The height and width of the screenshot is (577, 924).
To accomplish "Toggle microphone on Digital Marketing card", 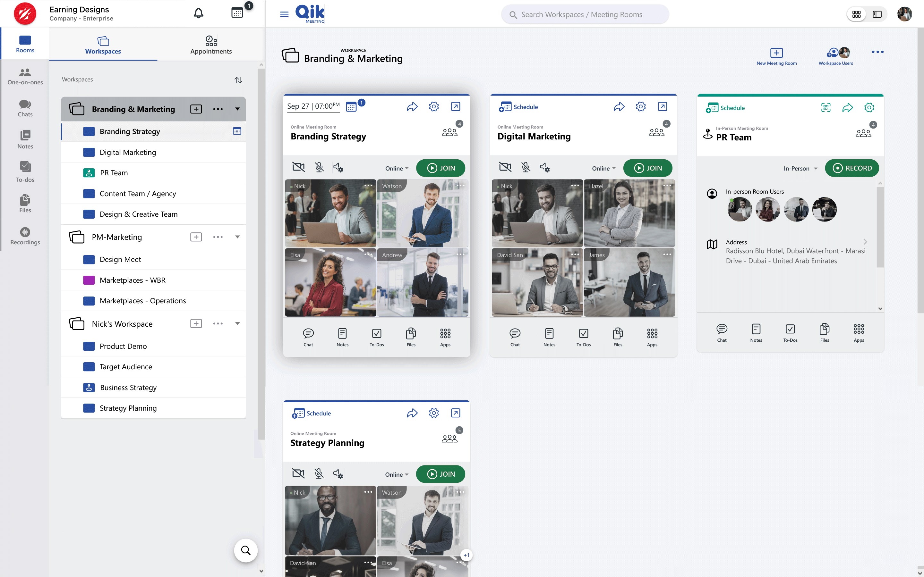I will pyautogui.click(x=526, y=167).
